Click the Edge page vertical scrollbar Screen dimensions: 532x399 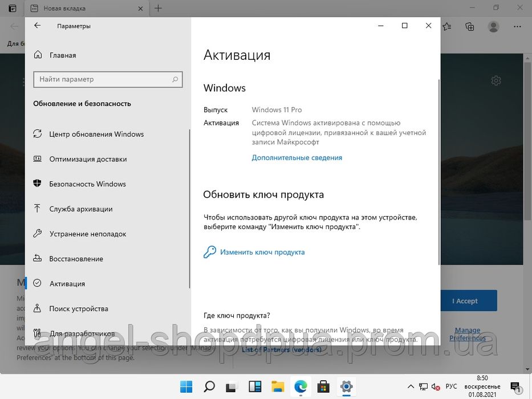click(x=528, y=142)
